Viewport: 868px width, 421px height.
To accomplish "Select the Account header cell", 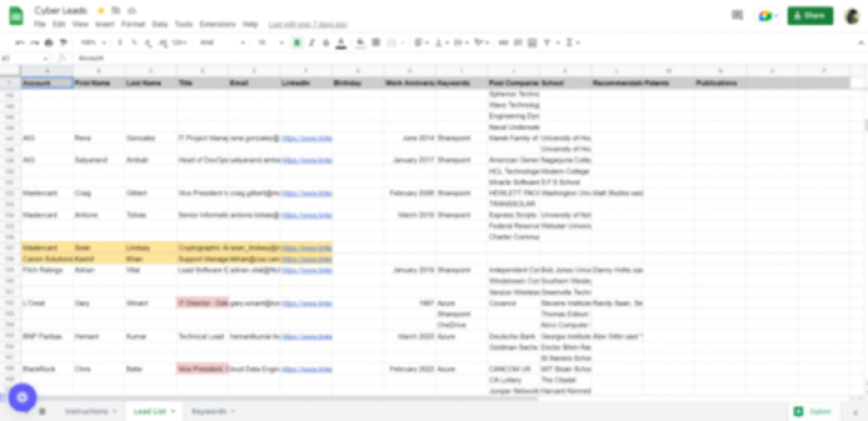I will coord(47,83).
